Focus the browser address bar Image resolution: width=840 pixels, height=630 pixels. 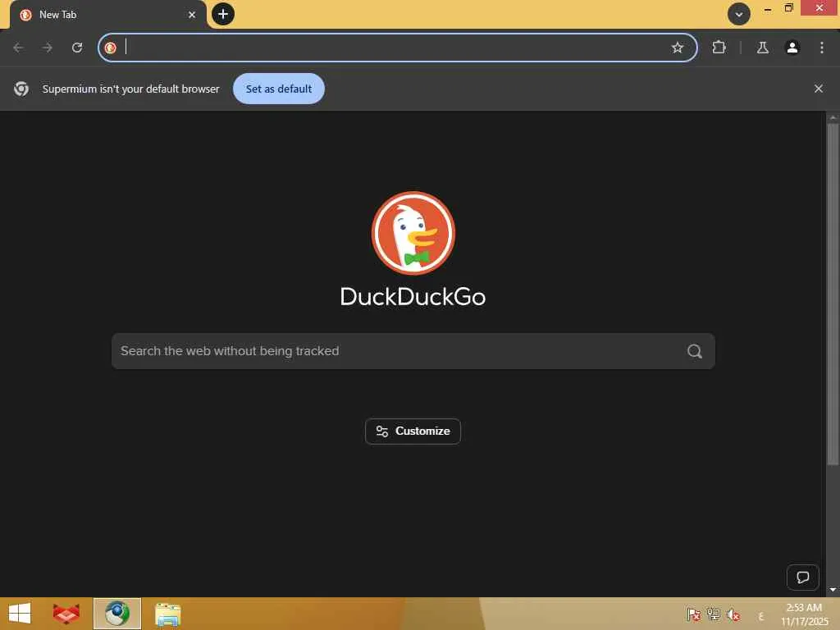pos(396,48)
